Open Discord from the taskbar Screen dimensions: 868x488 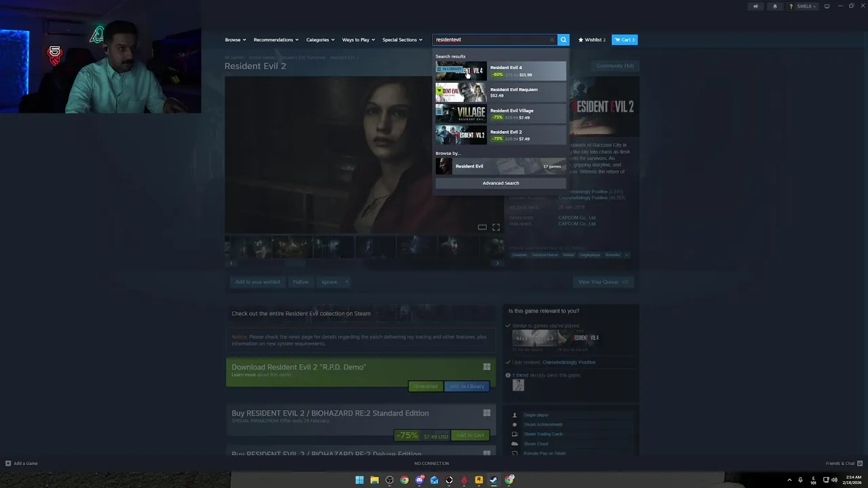tap(420, 480)
